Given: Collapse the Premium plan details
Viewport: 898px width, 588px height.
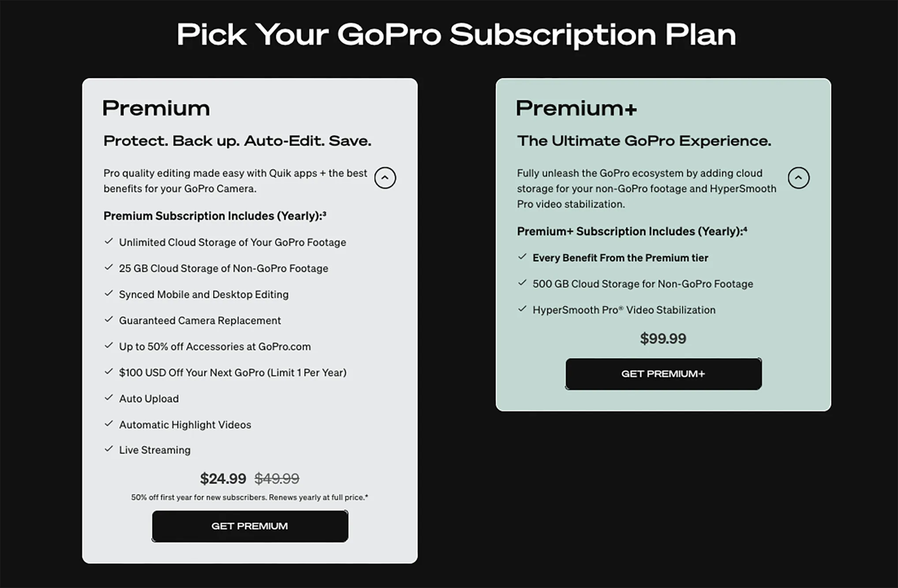Looking at the screenshot, I should 385,178.
